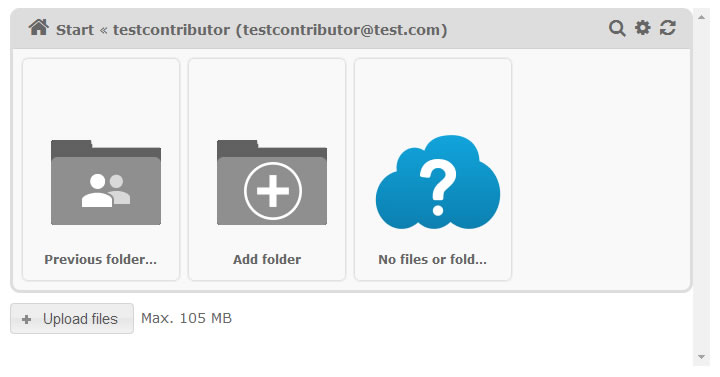Image resolution: width=720 pixels, height=377 pixels.
Task: Go to the Start breadcrumb link
Action: click(x=75, y=30)
